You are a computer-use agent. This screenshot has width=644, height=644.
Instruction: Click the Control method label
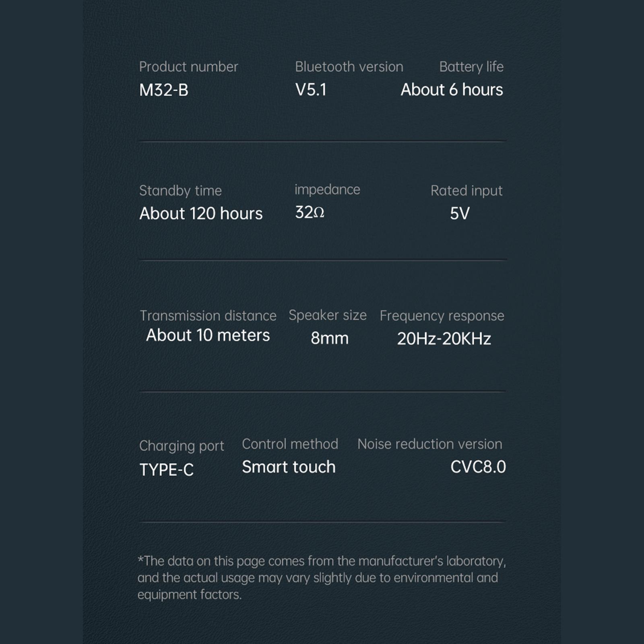coord(290,444)
